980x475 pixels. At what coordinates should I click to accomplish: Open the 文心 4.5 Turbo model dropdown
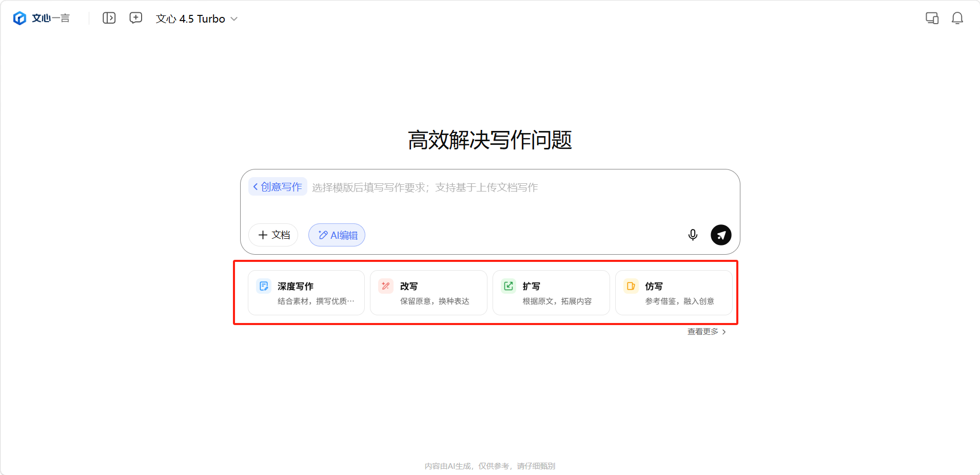pyautogui.click(x=197, y=19)
